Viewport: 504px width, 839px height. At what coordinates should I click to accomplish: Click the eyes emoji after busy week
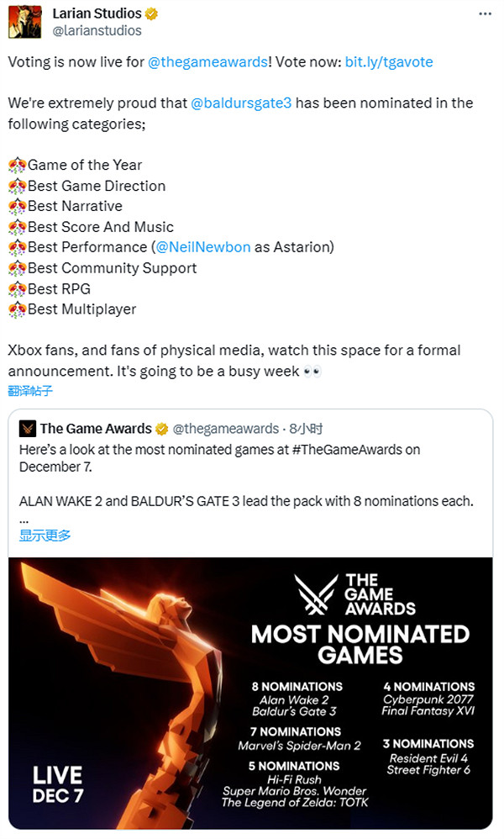pos(312,371)
